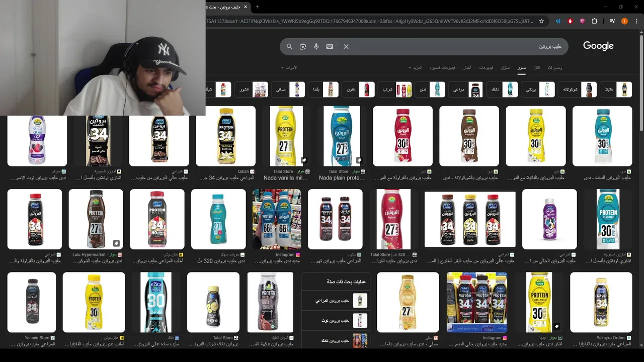
Task: Click the product tag badge on Nada vanilla milk thumbnail
Action: click(x=304, y=160)
